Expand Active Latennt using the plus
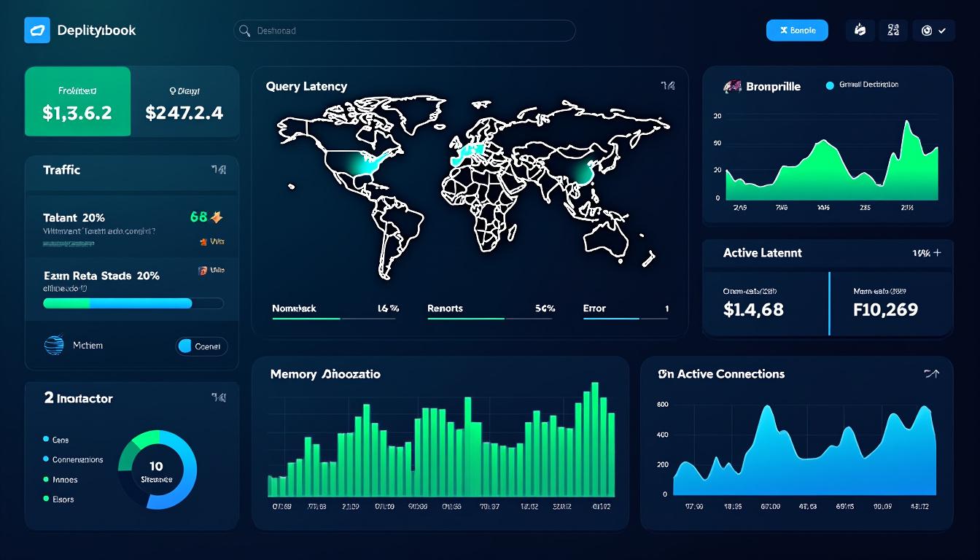 point(937,253)
